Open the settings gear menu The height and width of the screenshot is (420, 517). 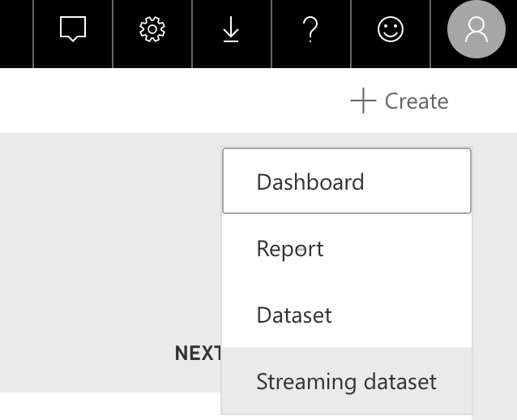[152, 30]
